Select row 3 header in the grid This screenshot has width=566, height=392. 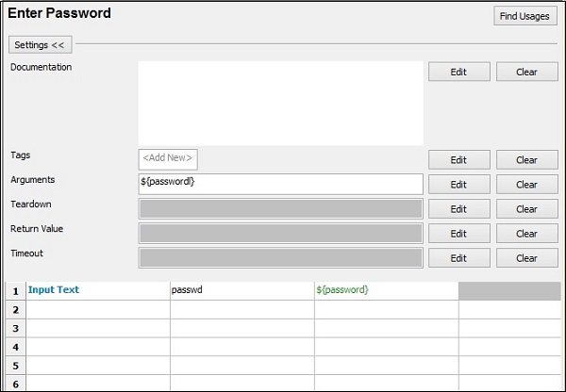15,328
